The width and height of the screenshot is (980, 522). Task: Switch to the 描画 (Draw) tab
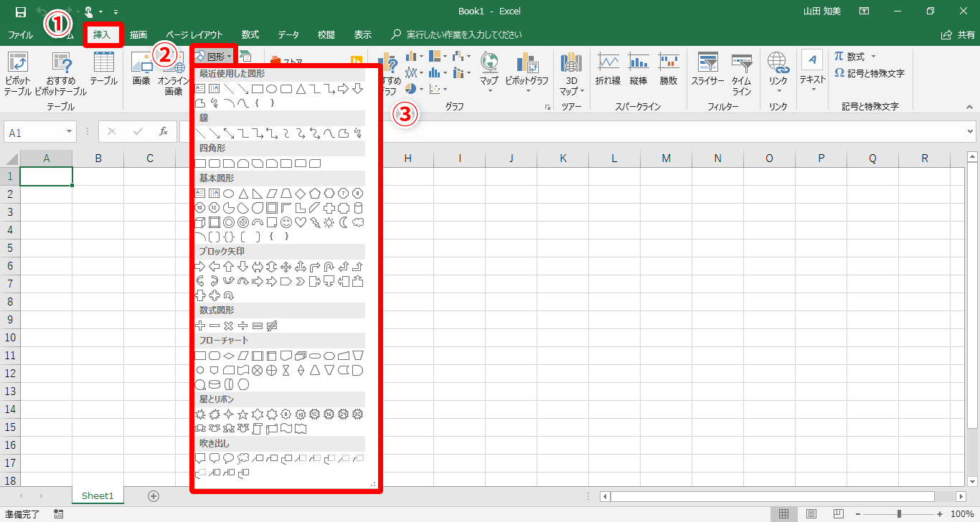(x=138, y=34)
